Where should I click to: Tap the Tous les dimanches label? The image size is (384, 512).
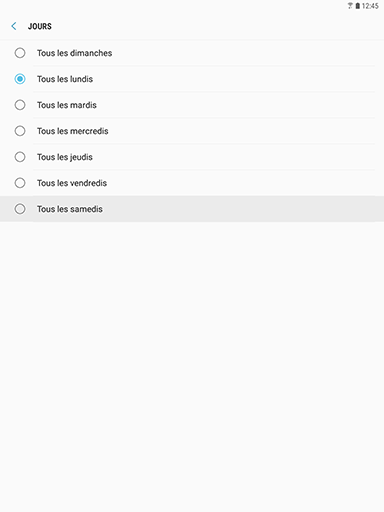(74, 53)
